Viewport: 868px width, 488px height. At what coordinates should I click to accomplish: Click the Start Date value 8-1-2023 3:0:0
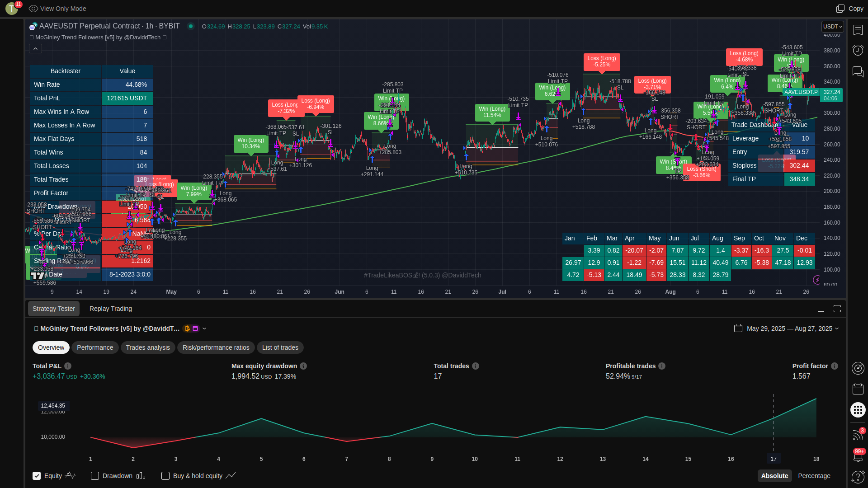[x=127, y=274]
